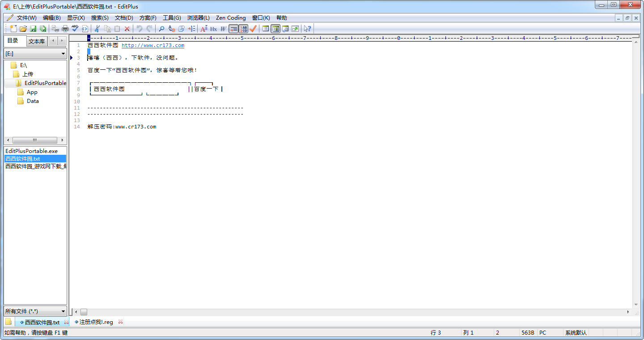Open the 编辑(B) menu
Viewport: 644px width, 340px height.
coord(52,18)
